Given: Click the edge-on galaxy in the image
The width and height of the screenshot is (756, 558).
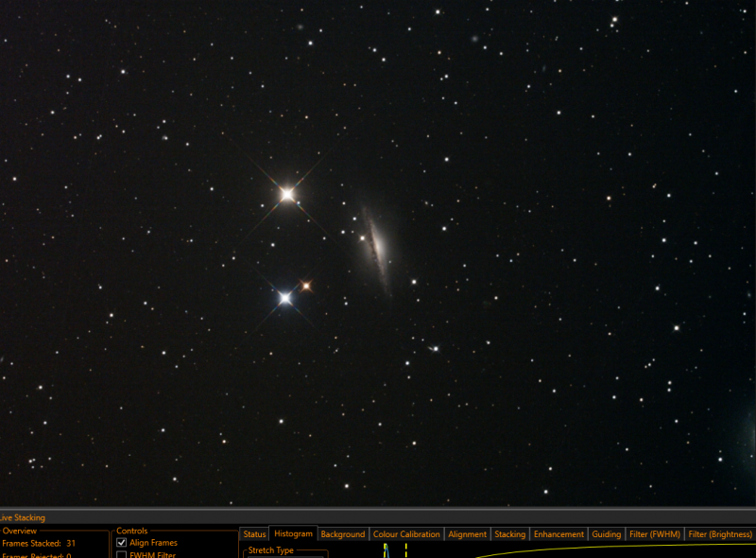Looking at the screenshot, I should [376, 249].
